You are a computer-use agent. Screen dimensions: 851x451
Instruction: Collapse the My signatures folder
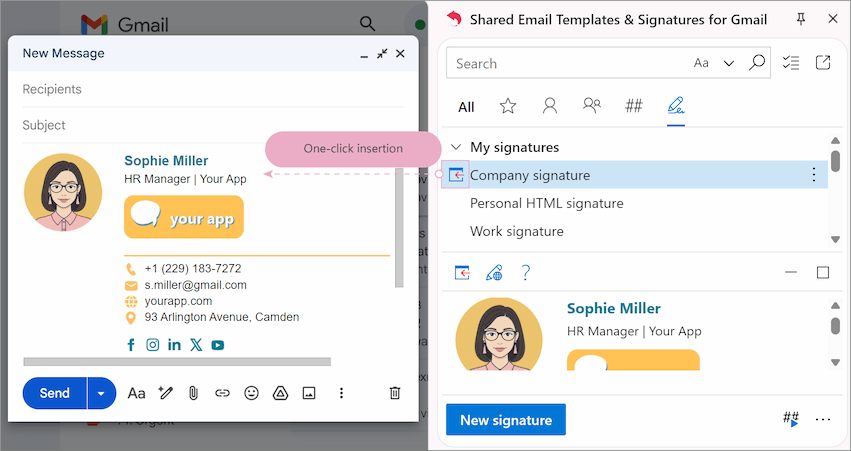456,147
